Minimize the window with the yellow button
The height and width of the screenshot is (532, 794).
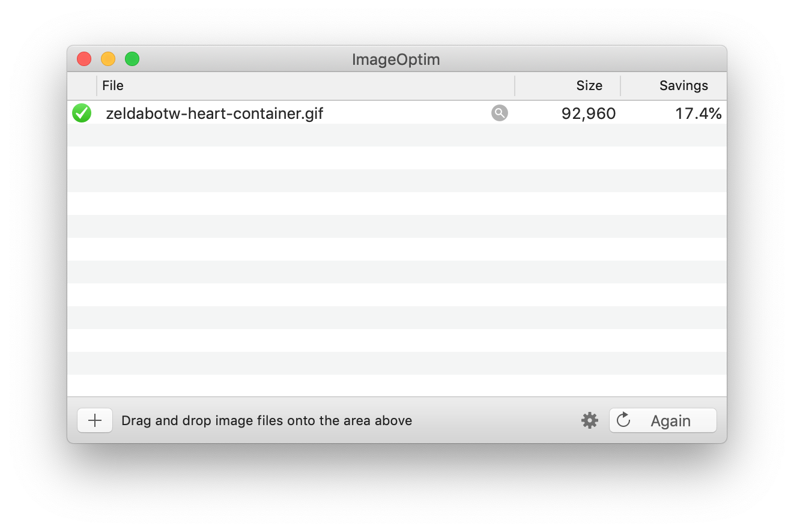point(108,59)
